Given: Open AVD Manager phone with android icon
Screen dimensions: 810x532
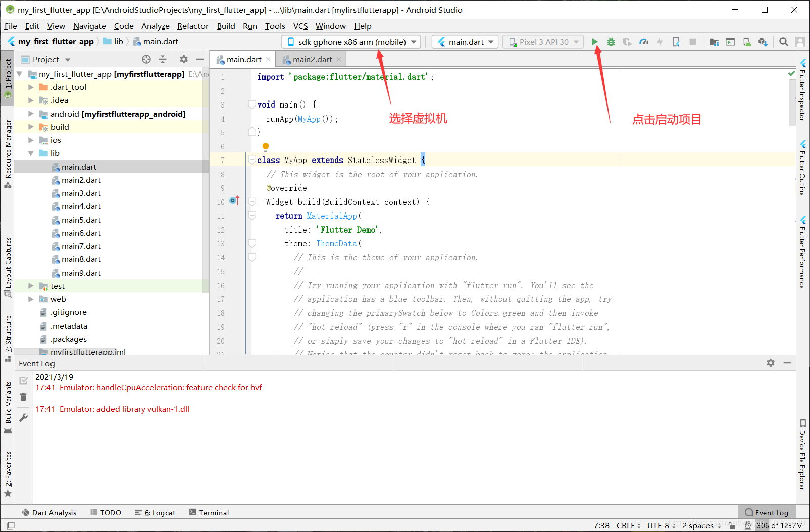Looking at the screenshot, I should (747, 42).
